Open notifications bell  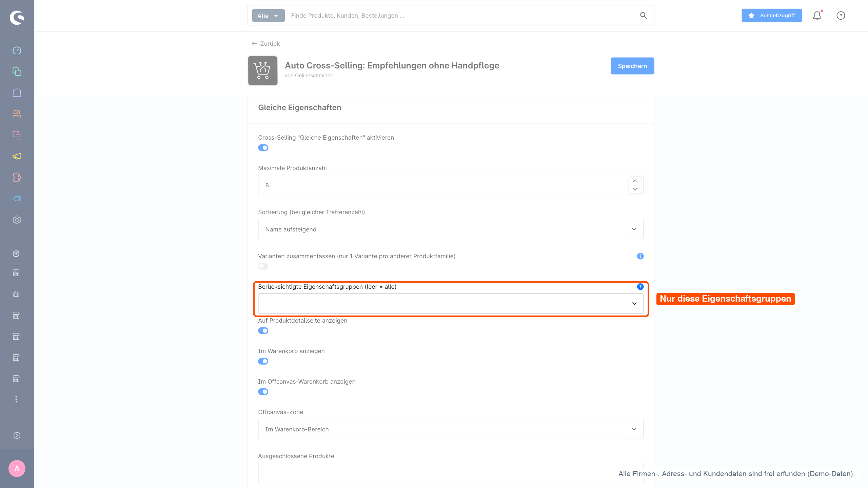817,16
